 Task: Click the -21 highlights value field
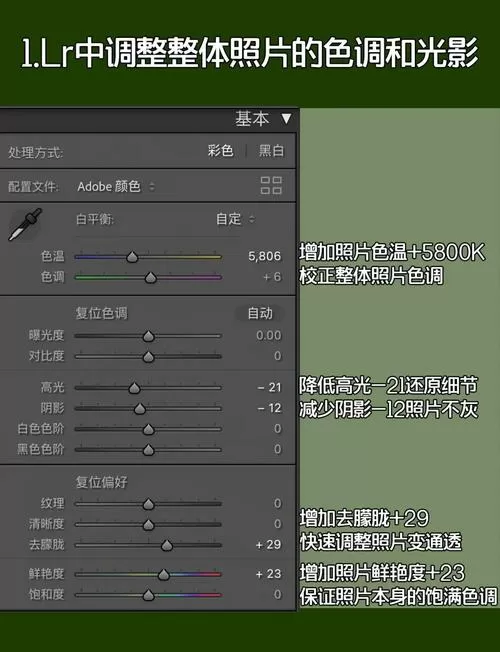(270, 388)
